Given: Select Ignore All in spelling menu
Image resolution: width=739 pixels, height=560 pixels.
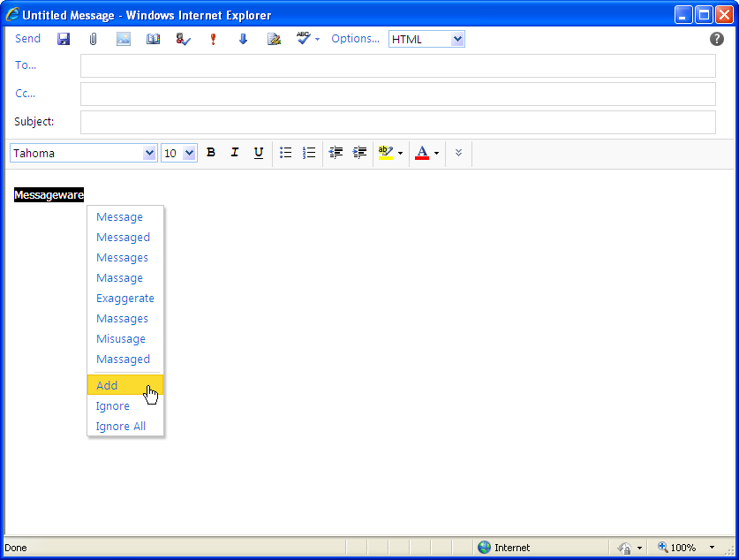Looking at the screenshot, I should click(x=121, y=426).
